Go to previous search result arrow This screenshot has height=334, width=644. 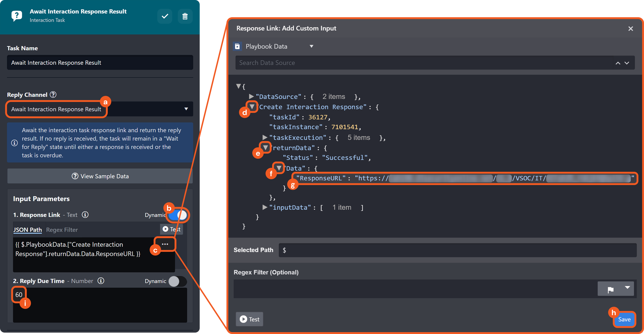618,63
